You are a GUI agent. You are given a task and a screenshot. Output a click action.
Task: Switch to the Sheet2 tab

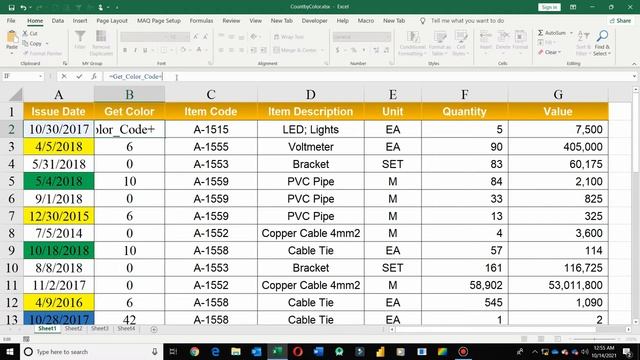[x=73, y=329]
